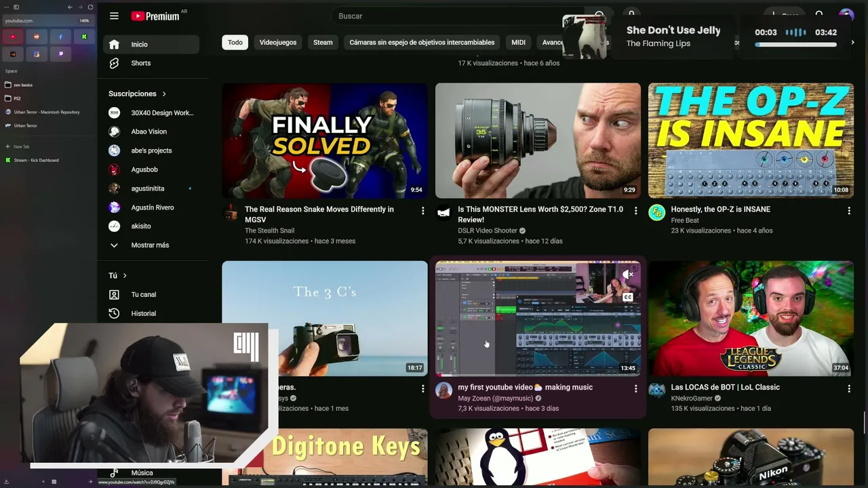Play the League of Legends Classic thumbnail

pyautogui.click(x=751, y=319)
